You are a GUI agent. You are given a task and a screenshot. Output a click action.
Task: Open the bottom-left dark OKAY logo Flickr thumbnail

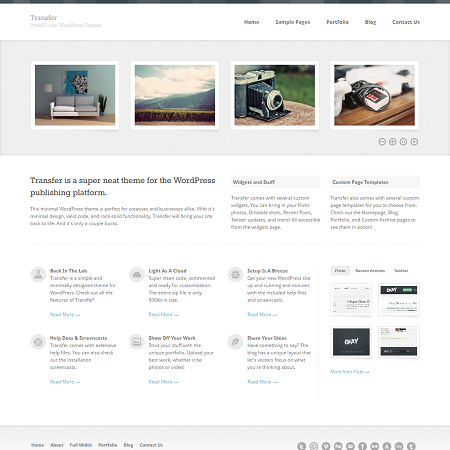351,342
